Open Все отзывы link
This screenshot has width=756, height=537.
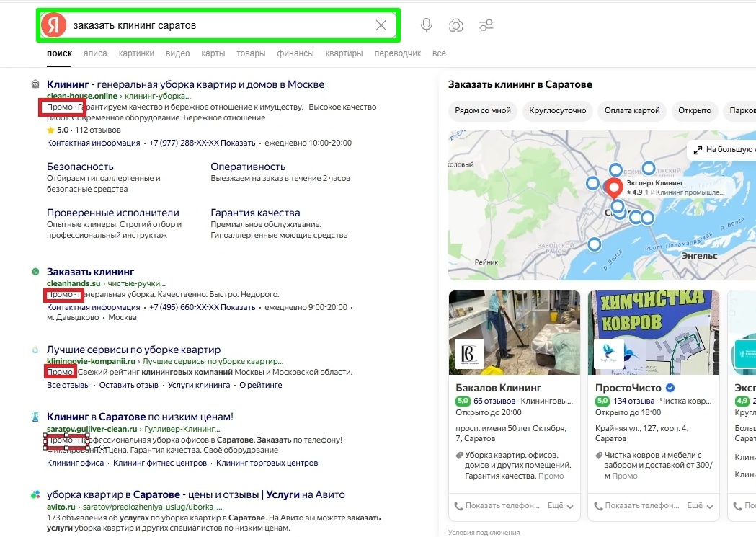click(68, 386)
